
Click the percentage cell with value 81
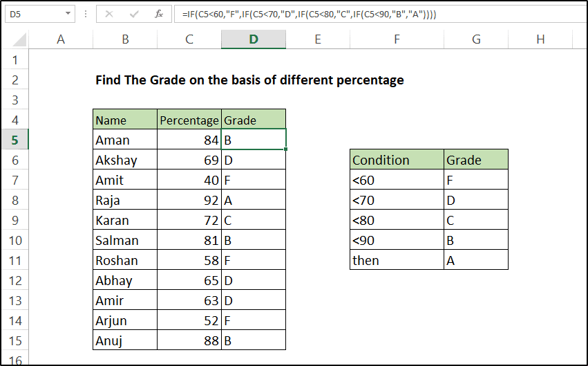[x=189, y=240]
